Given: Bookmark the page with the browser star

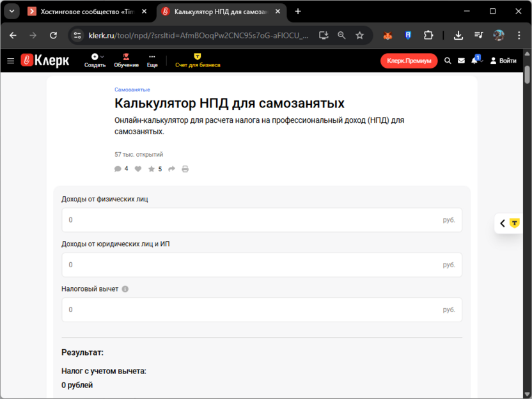Looking at the screenshot, I should [x=358, y=36].
